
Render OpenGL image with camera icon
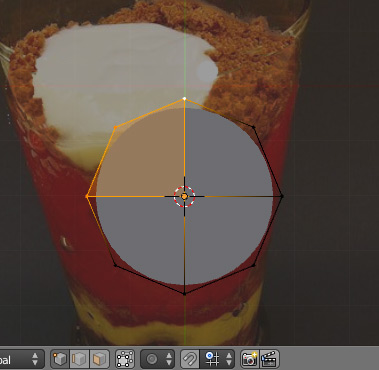tap(250, 359)
